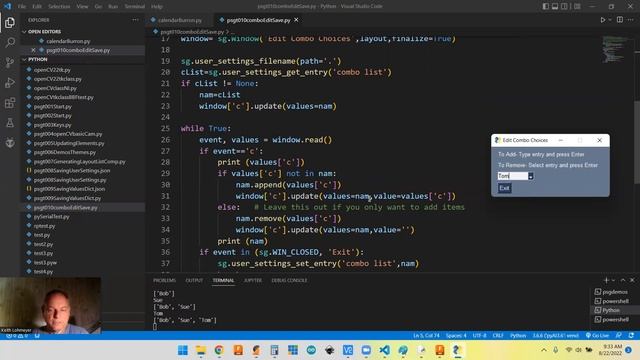Click the Go Live status bar button
The height and width of the screenshot is (360, 640).
597,335
